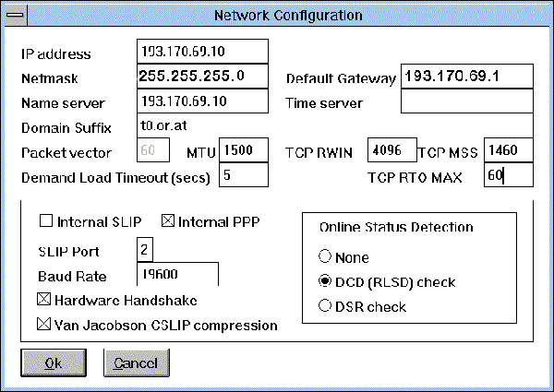554x392 pixels.
Task: Choose the DCD (RLSD) check option
Action: tap(324, 282)
